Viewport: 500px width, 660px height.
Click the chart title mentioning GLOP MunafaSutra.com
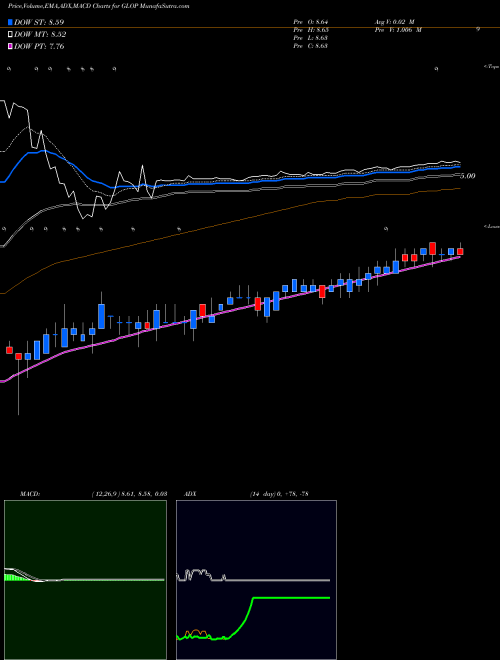coord(98,6)
